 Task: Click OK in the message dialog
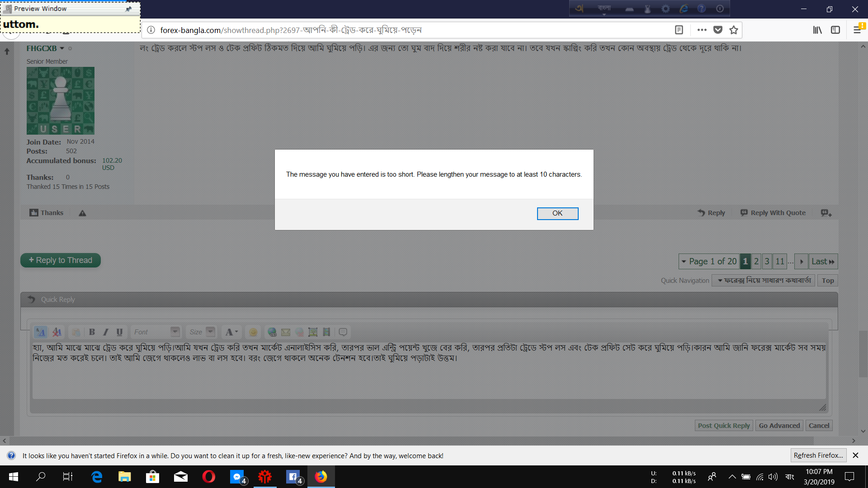557,213
